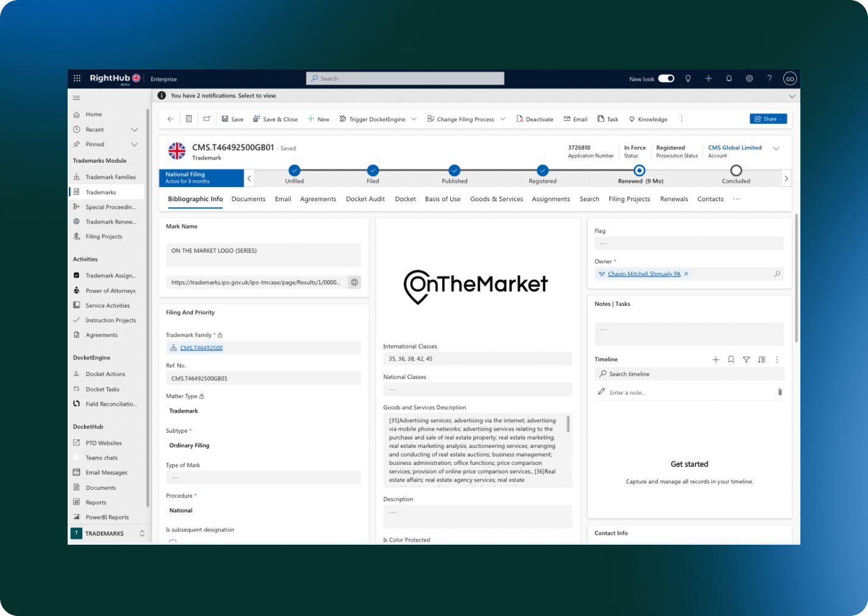Switch to the Goods & Services tab
The height and width of the screenshot is (616, 868).
[496, 199]
